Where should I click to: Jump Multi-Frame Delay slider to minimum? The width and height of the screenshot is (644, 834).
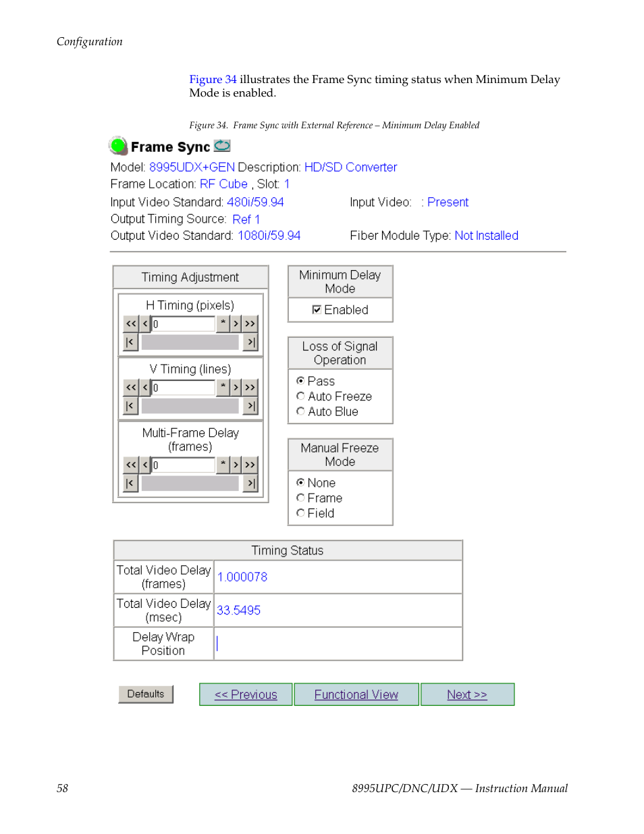[131, 484]
